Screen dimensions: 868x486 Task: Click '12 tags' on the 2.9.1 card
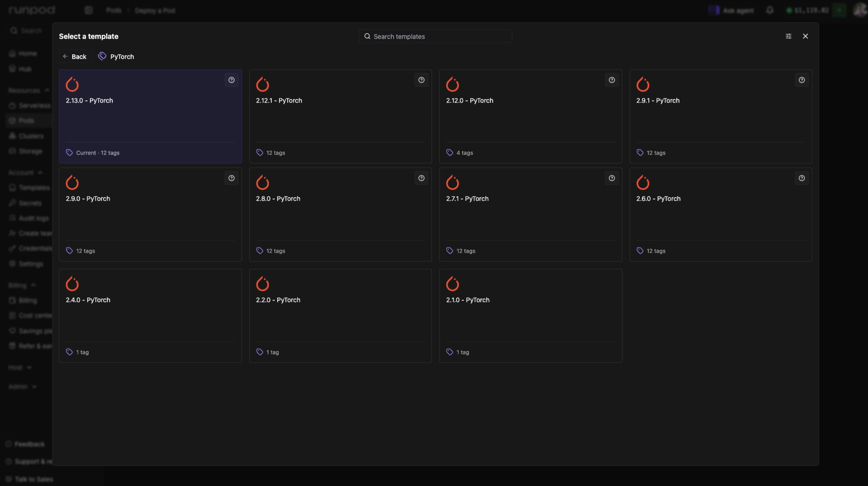click(656, 153)
